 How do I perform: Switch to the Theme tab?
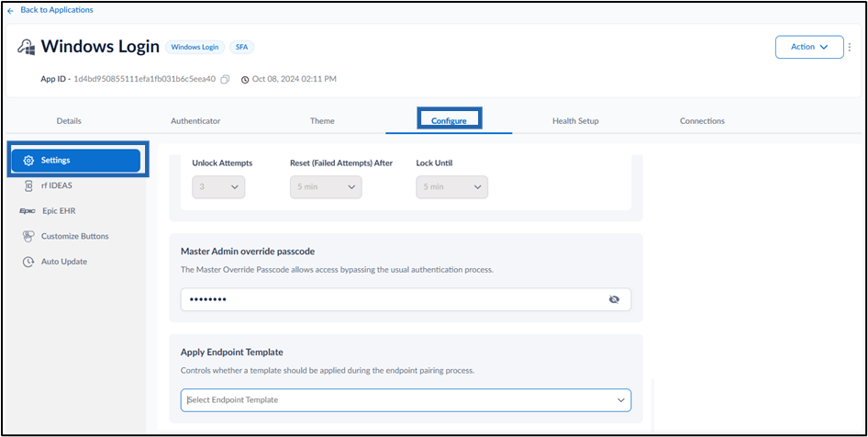[322, 121]
